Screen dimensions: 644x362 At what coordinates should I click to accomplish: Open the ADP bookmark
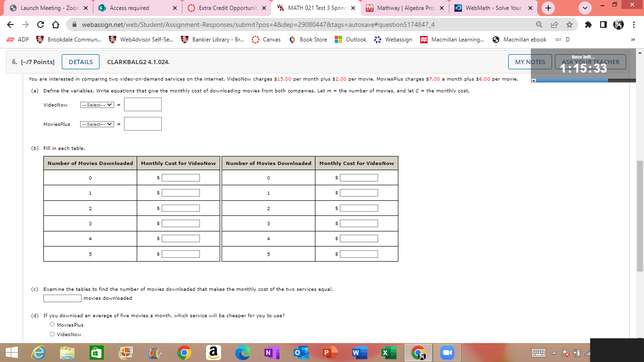point(18,40)
